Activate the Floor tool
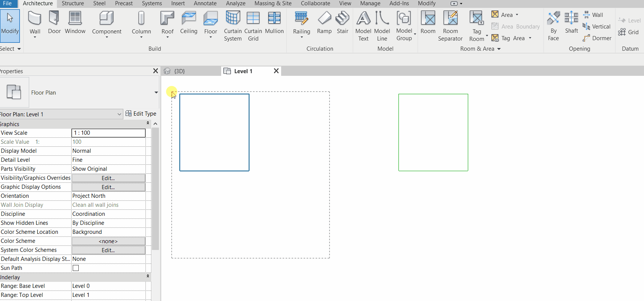 [x=211, y=25]
